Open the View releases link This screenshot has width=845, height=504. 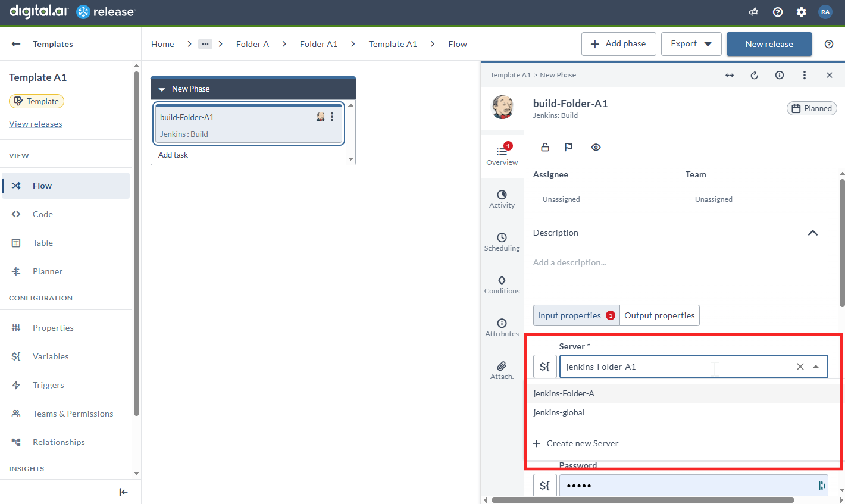coord(36,124)
